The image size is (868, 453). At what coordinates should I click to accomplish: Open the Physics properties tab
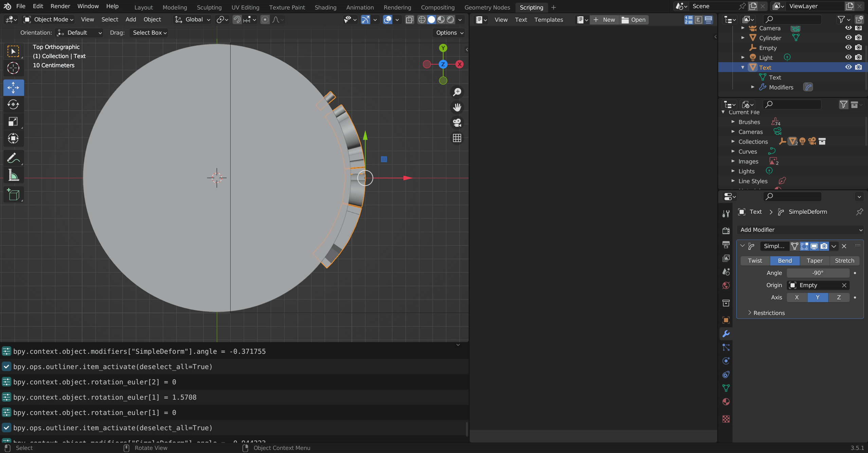pos(726,361)
